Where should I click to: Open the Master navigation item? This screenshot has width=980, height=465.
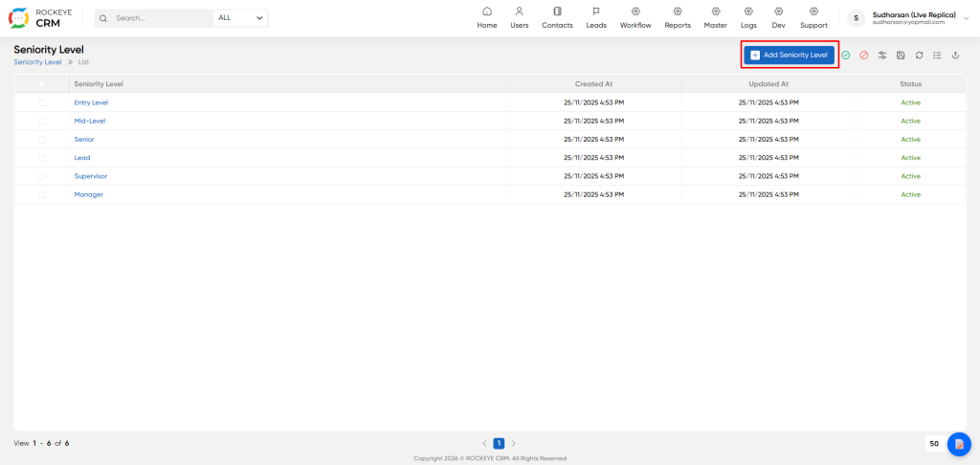pos(716,17)
